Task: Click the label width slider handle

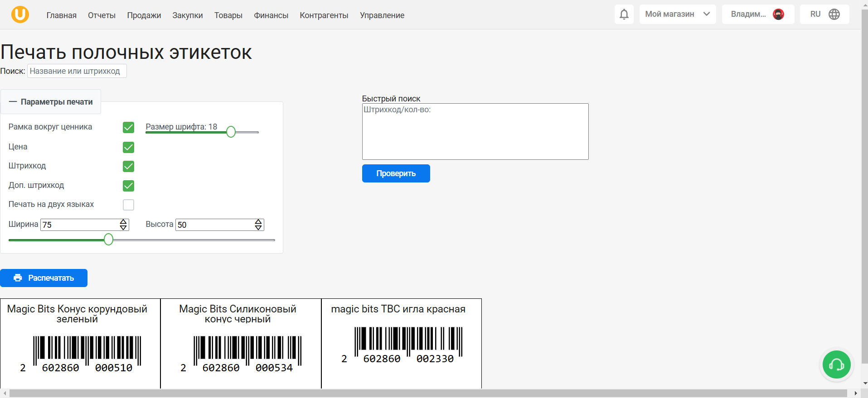Action: 108,240
